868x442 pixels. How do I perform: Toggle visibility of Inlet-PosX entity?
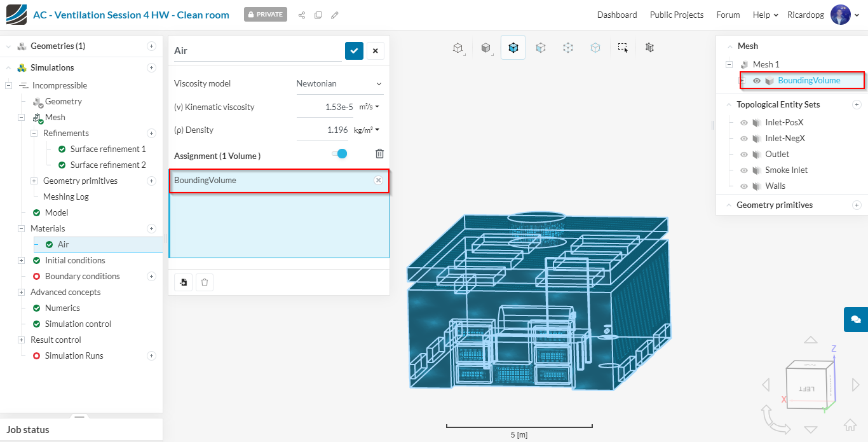(744, 123)
